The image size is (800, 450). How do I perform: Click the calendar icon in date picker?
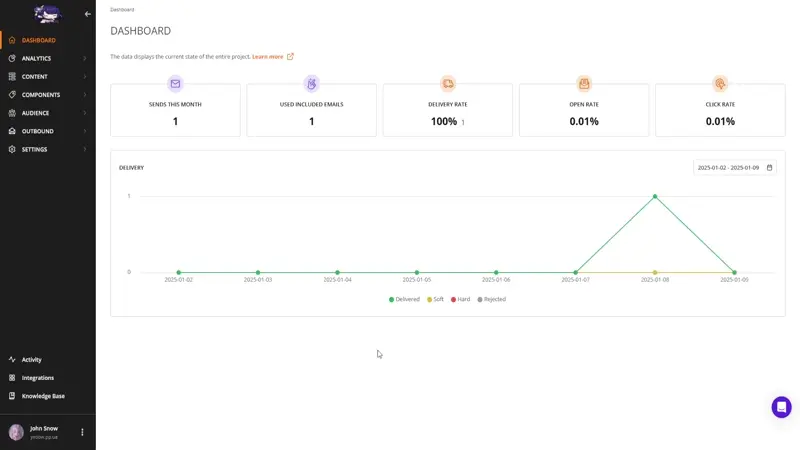click(x=769, y=168)
